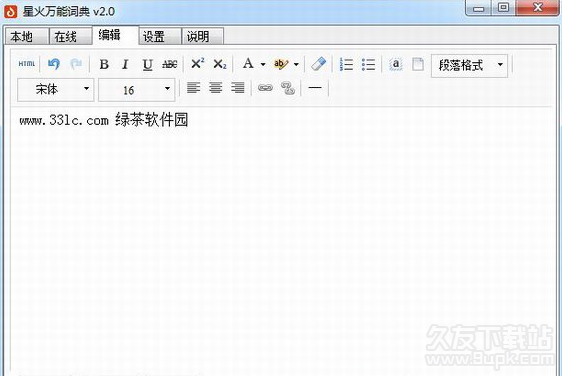Switch to HTML source view

(x=27, y=64)
